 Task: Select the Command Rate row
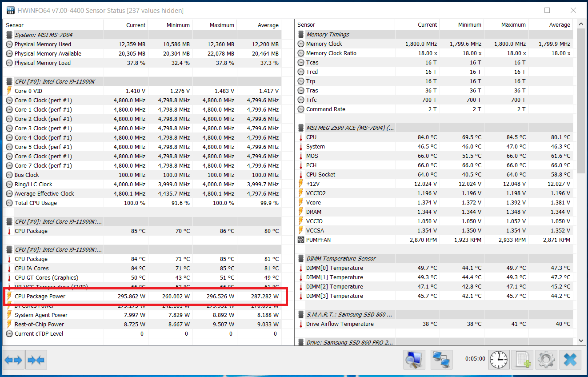coord(434,109)
